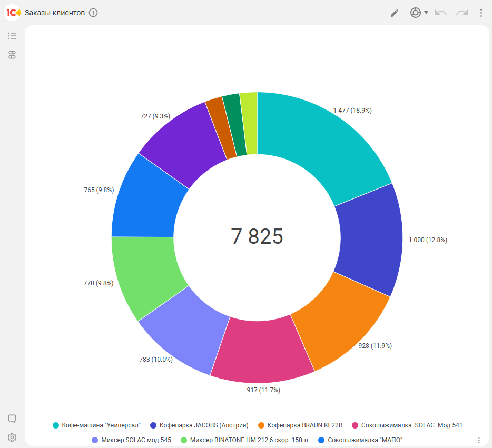Click the 1C logo icon

13,13
